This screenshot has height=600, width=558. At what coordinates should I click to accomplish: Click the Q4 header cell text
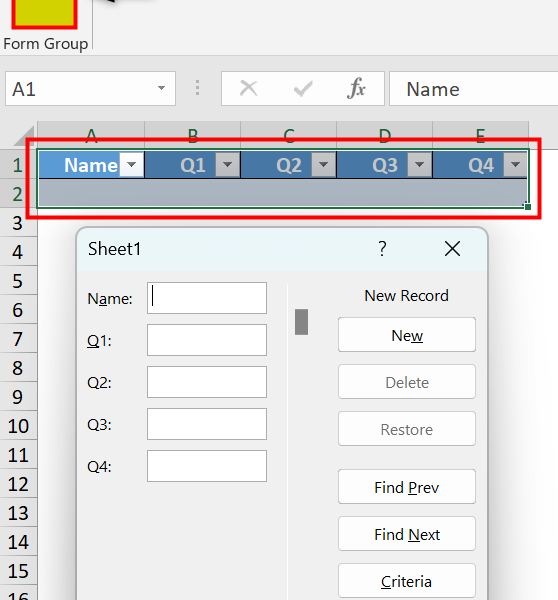tap(481, 166)
